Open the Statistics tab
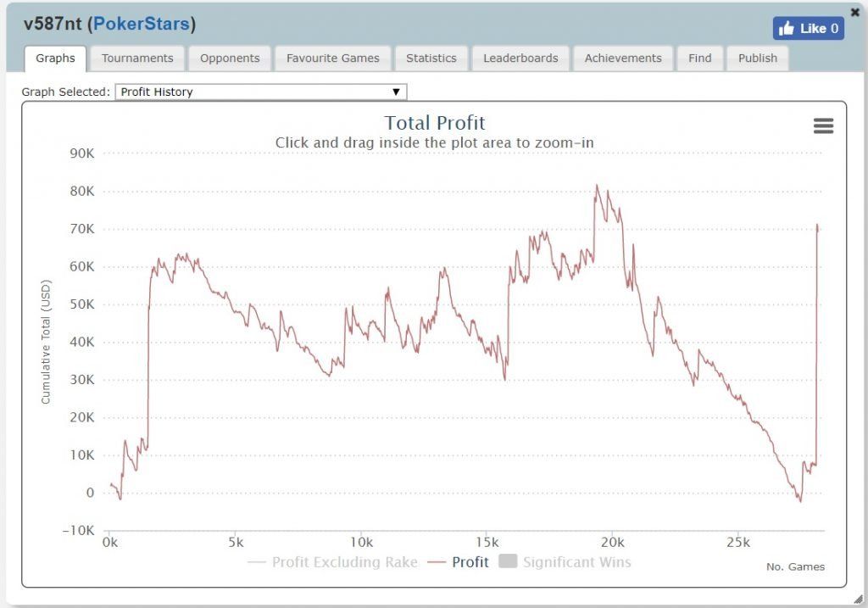The image size is (868, 608). (x=431, y=59)
